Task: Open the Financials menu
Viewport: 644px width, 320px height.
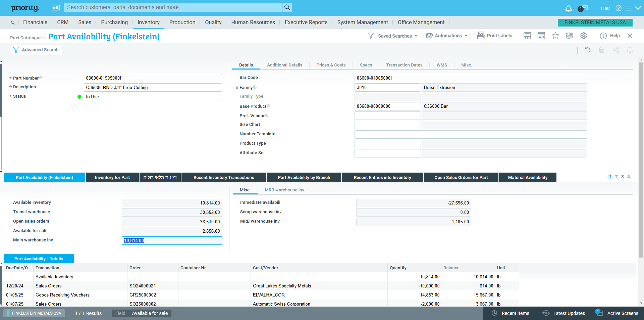Action: (35, 22)
